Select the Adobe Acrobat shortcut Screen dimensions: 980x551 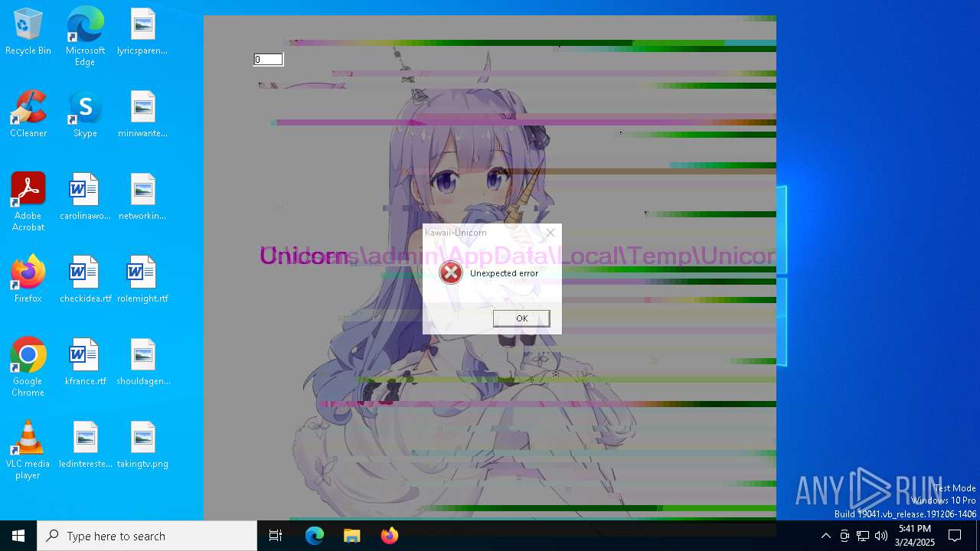click(28, 202)
